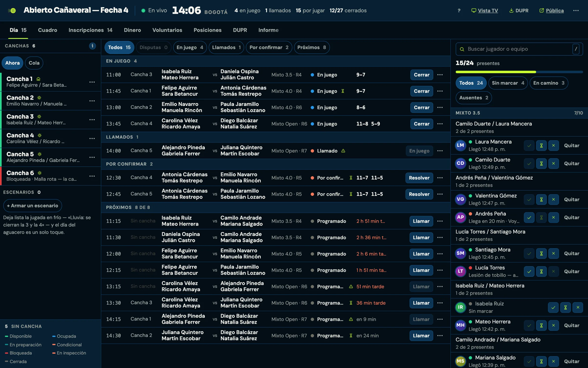588x368 pixels.
Task: Click LM avatar of Laura Mancera
Action: pyautogui.click(x=460, y=145)
